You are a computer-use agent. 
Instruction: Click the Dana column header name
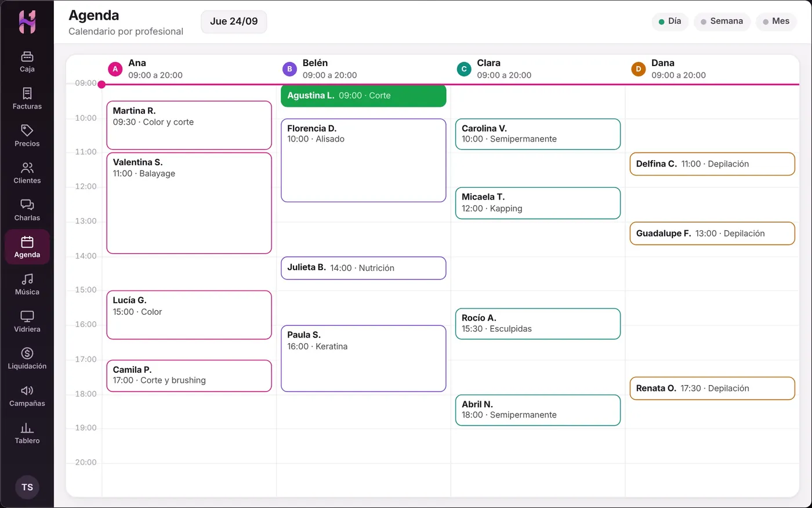point(663,63)
